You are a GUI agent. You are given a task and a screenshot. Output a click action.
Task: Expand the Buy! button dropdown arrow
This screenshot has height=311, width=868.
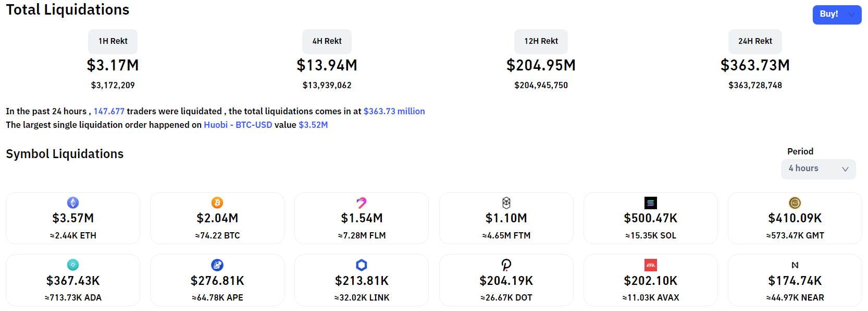(x=851, y=15)
